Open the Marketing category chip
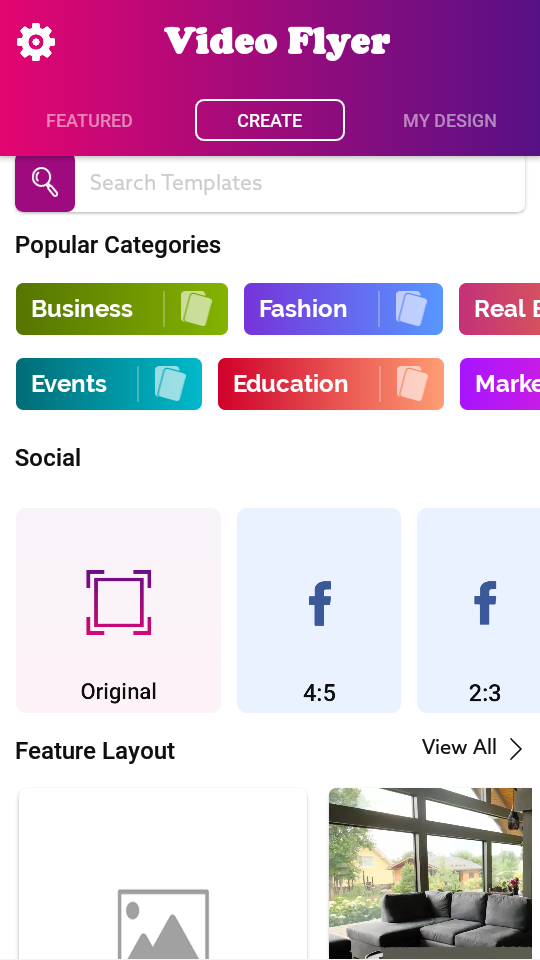540x960 pixels. (500, 384)
